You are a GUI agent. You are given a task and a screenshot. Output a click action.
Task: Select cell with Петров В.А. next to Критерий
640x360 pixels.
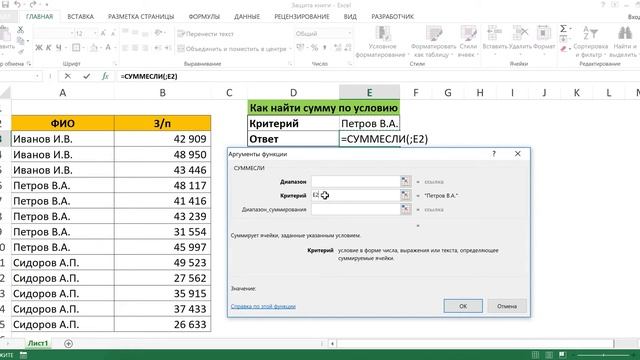pyautogui.click(x=369, y=123)
